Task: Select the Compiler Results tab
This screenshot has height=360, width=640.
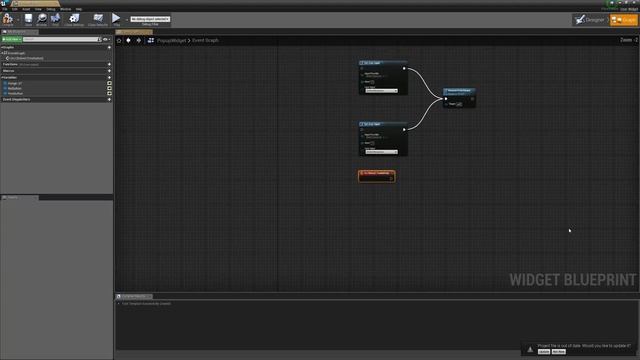Action: (x=134, y=296)
